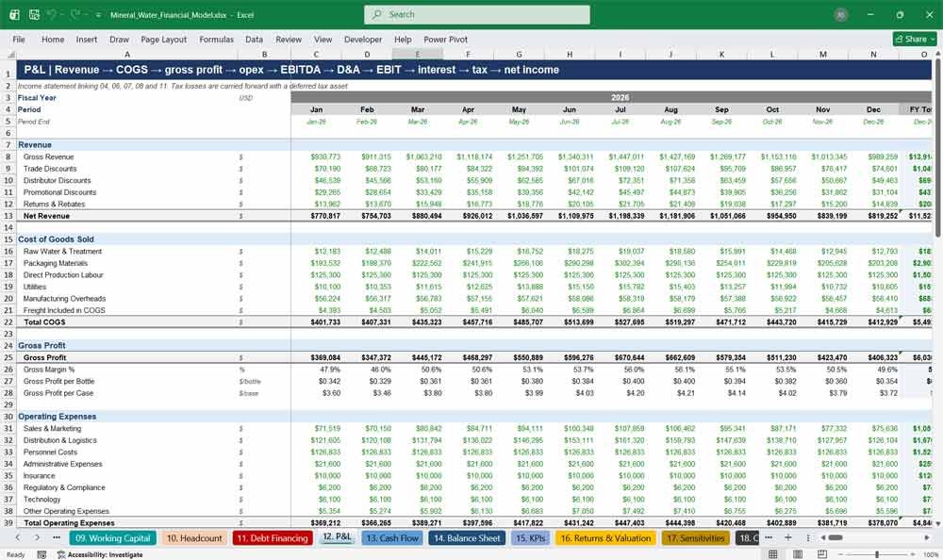
Task: Switch to the 16. Returns & Valuation sheet
Action: pyautogui.click(x=605, y=538)
